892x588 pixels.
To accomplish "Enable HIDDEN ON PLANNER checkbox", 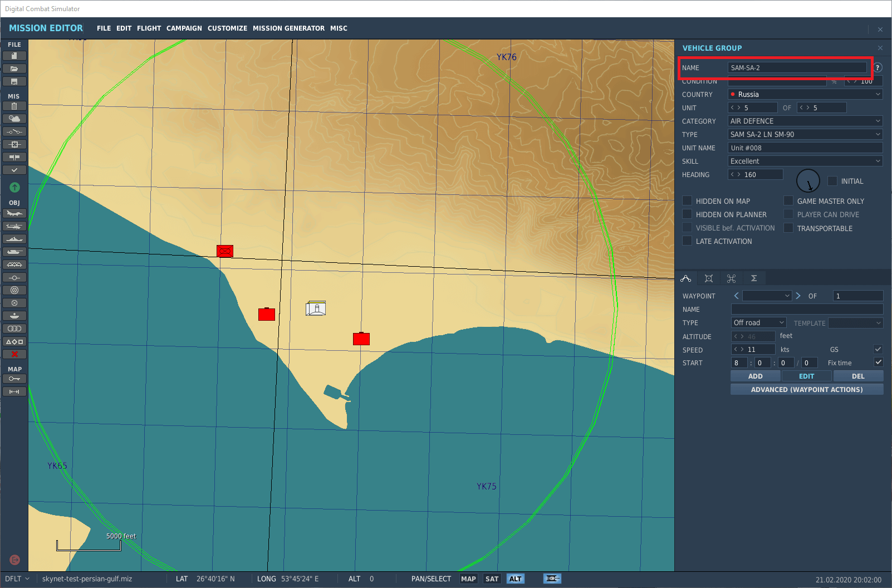I will 688,214.
